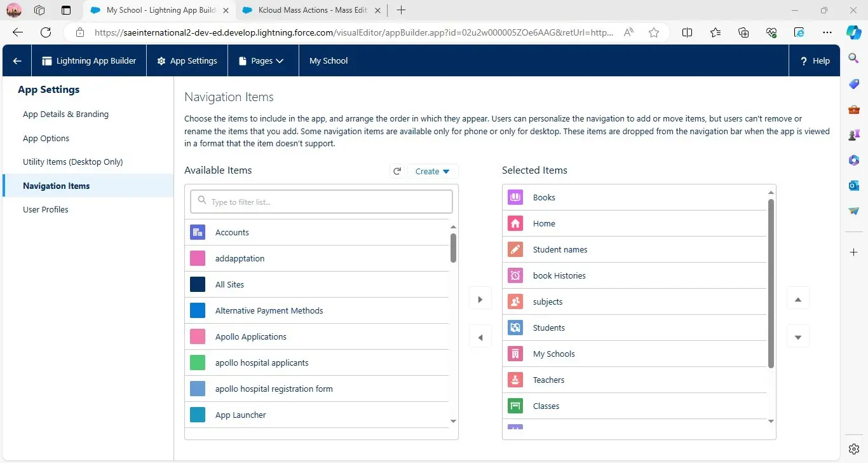Click the back arrow in App Builder header
The image size is (868, 463).
[17, 61]
